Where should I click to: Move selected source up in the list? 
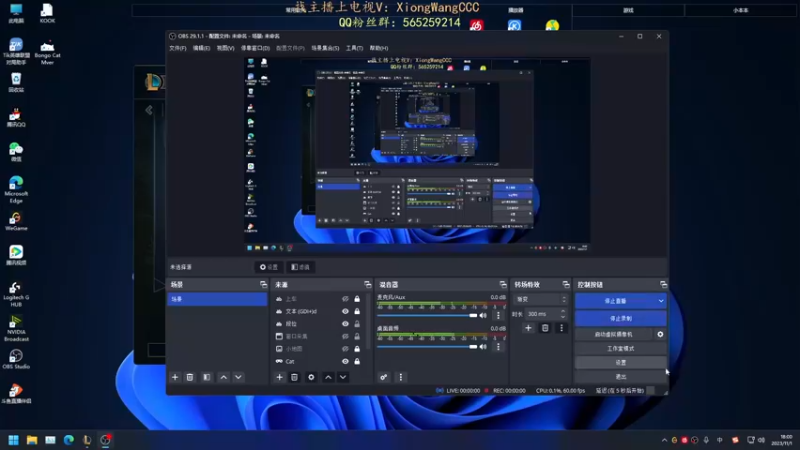point(328,377)
